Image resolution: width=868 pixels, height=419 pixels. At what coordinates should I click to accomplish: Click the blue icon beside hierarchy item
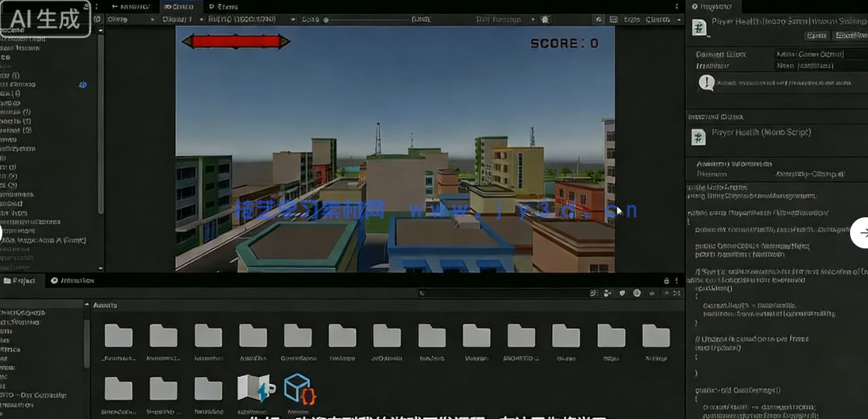(x=83, y=84)
